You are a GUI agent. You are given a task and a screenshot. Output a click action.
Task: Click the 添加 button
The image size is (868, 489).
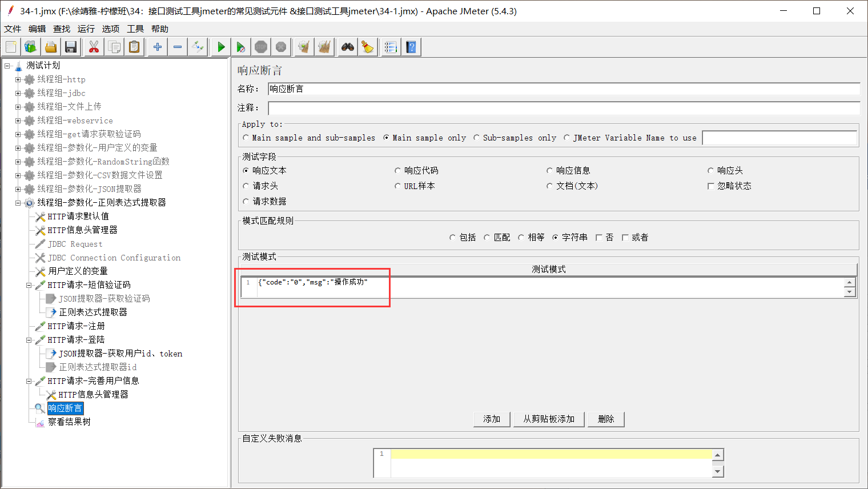492,419
